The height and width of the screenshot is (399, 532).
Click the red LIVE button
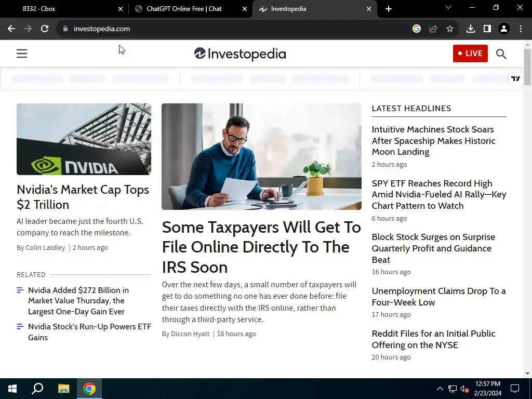[470, 54]
